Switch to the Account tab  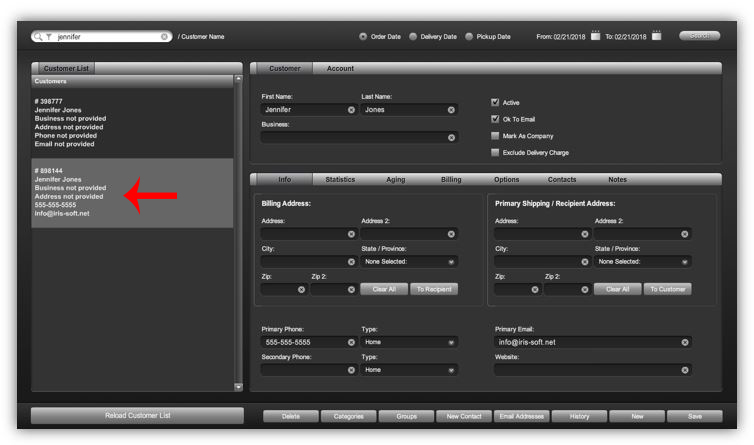[340, 68]
